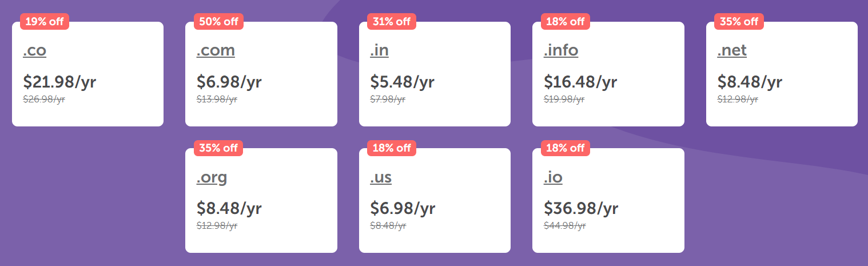Click the 19% off badge on .co
868x266 pixels.
point(45,22)
